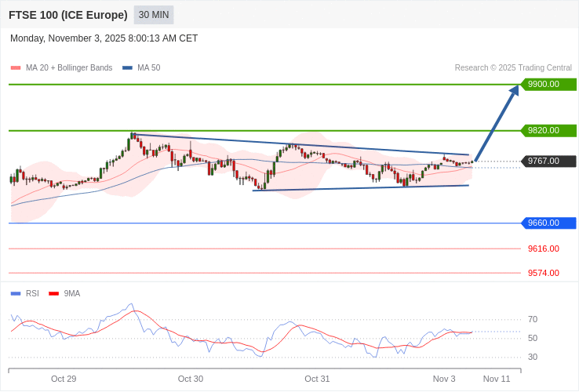Image resolution: width=579 pixels, height=392 pixels.
Task: Click the red 9574.00 support label
Action: [543, 274]
